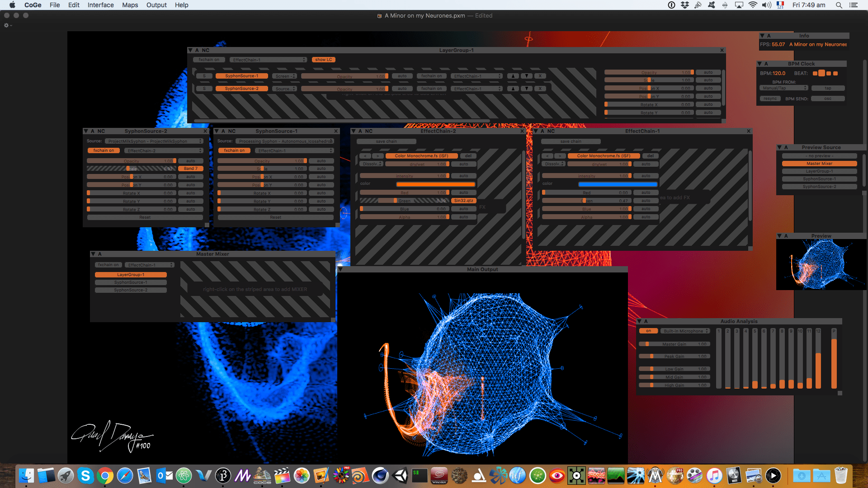Viewport: 868px width, 488px height.
Task: Click the blue color swatch in EffectChain-1
Action: pyautogui.click(x=618, y=184)
